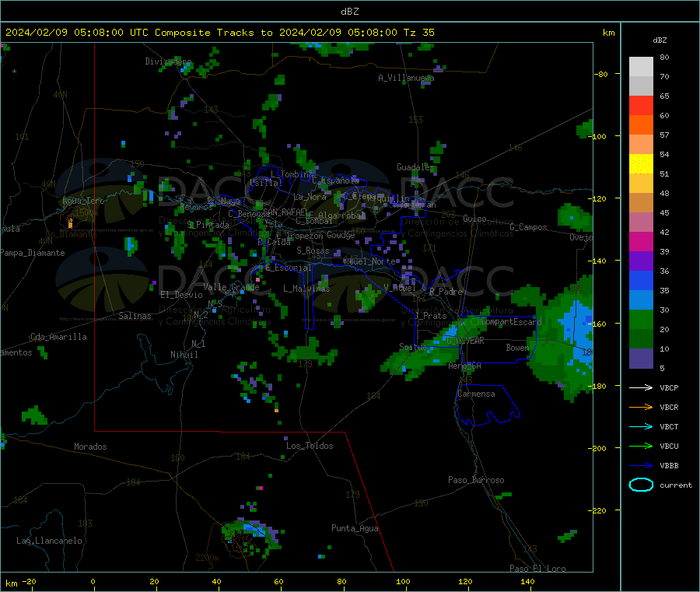Click the 'S_Rosas' map label
This screenshot has height=592, width=700.
point(313,250)
